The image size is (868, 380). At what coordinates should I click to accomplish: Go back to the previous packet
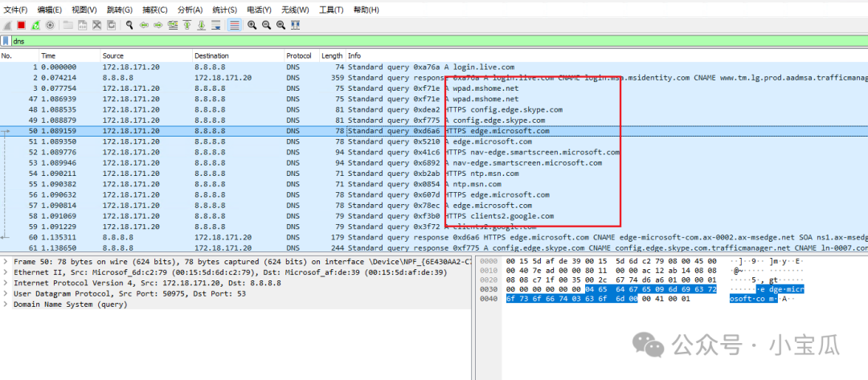tap(144, 25)
